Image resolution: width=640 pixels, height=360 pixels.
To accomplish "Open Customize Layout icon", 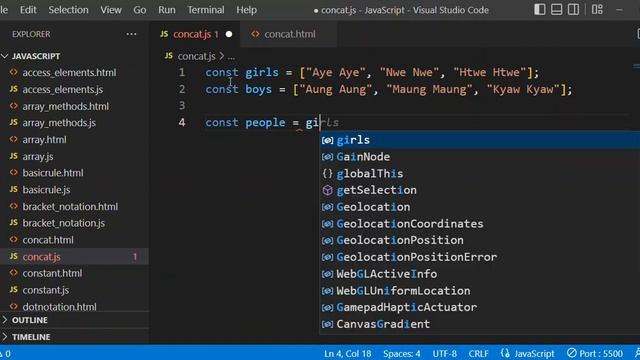I will [597, 9].
